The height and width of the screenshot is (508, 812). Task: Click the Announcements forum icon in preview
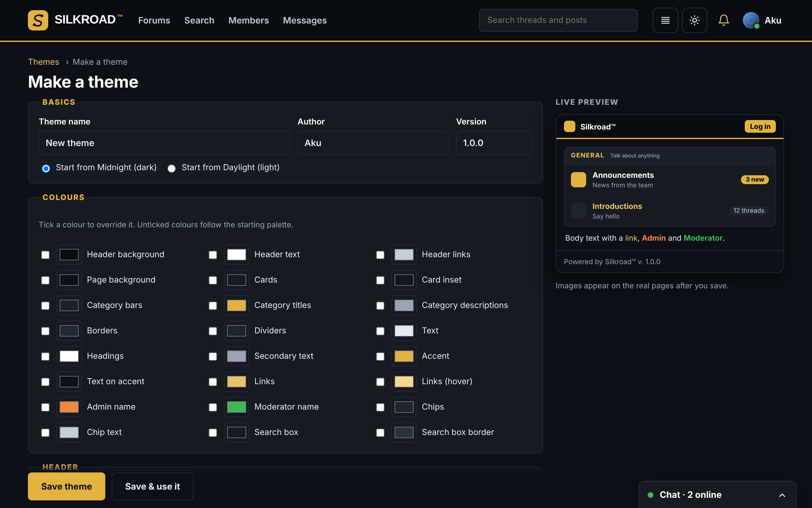point(578,179)
